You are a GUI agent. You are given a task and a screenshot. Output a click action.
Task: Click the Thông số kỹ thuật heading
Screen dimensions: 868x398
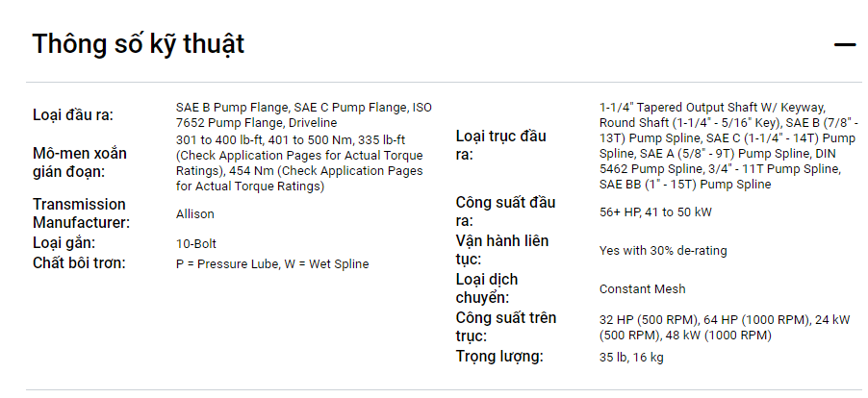pyautogui.click(x=138, y=44)
